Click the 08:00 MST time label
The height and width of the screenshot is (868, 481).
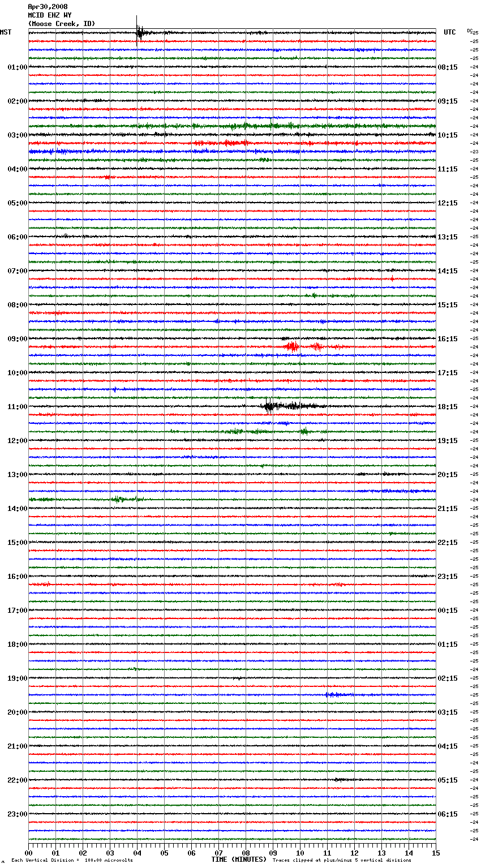[x=18, y=305]
